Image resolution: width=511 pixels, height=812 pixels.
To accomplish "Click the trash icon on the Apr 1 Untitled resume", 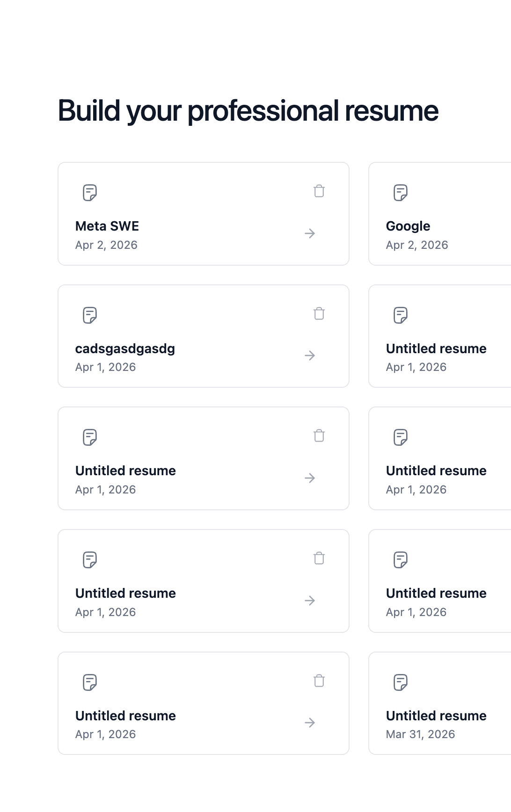I will click(319, 436).
